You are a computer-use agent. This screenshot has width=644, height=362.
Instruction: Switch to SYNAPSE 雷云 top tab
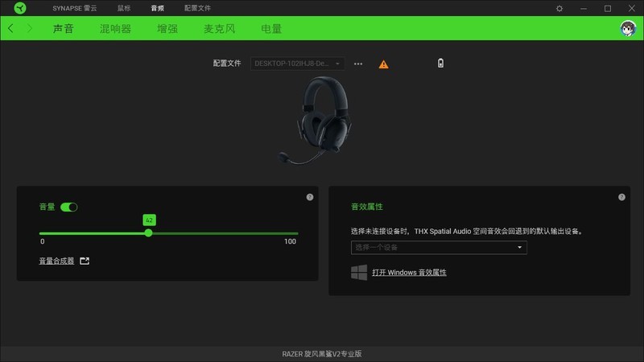(x=75, y=8)
